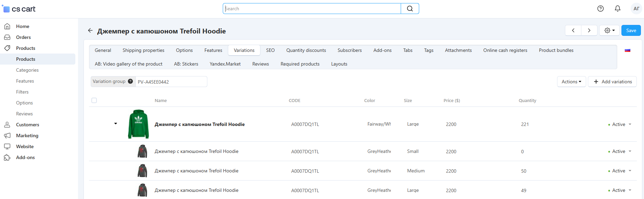Open Filters in the sidebar
The width and height of the screenshot is (644, 199).
tap(22, 92)
